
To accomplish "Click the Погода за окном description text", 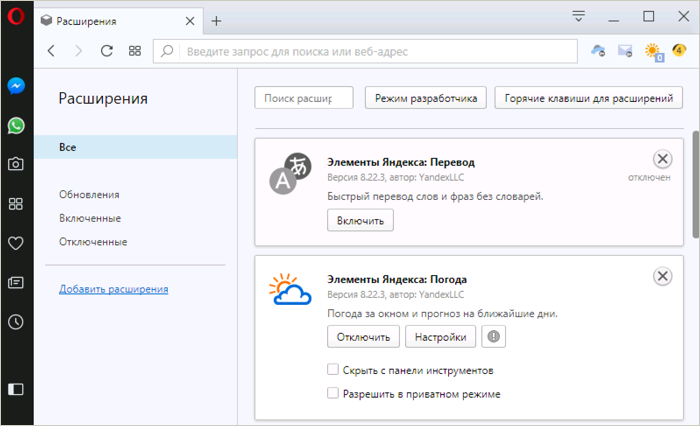I will 442,313.
